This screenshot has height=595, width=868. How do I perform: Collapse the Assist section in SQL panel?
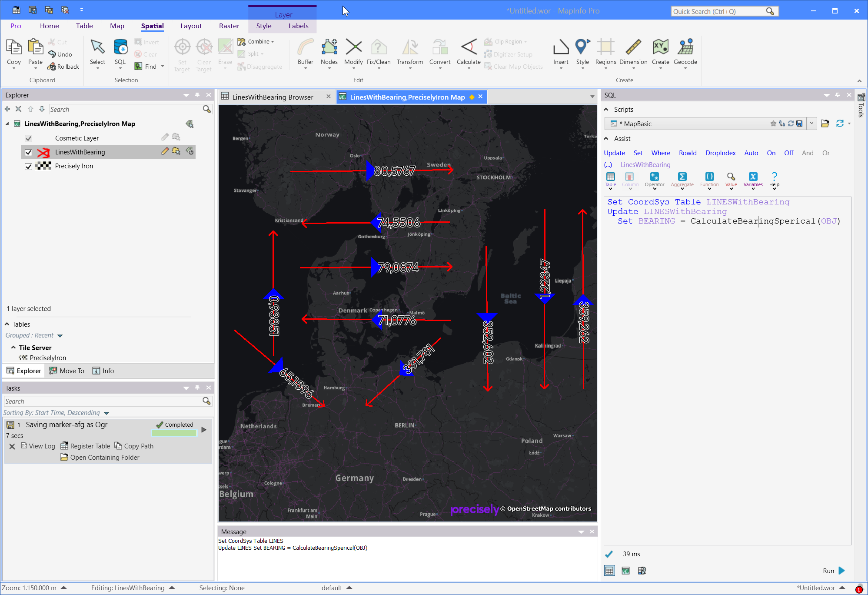pyautogui.click(x=606, y=138)
